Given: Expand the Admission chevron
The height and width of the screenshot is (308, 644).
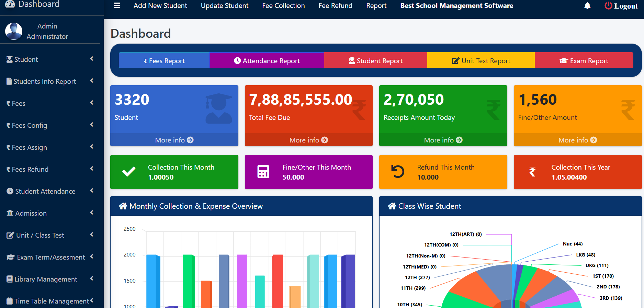Looking at the screenshot, I should (92, 213).
